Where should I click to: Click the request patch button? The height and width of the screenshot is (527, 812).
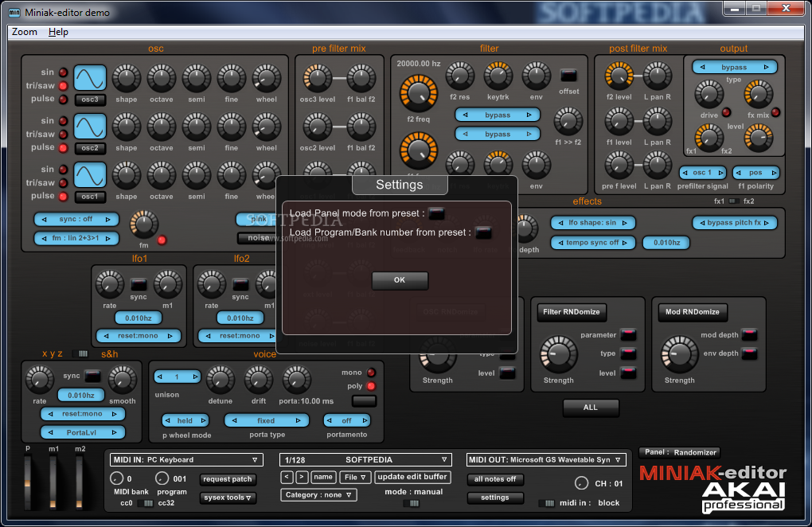tap(228, 479)
